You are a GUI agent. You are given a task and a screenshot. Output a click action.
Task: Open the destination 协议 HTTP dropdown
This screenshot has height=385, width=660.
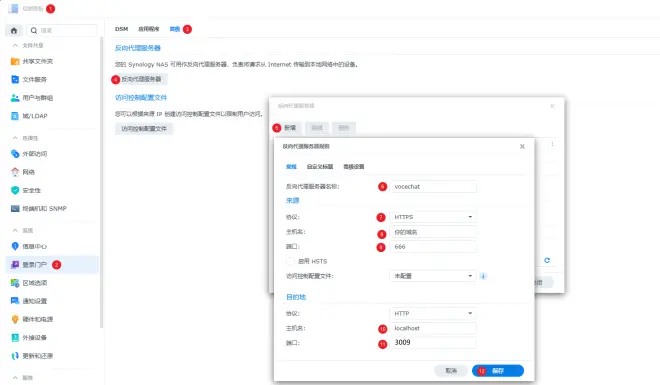pos(433,313)
